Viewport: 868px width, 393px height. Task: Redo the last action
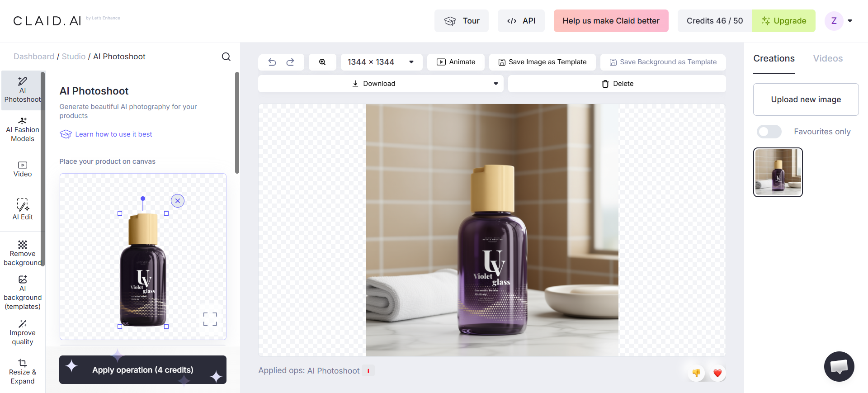click(x=290, y=62)
